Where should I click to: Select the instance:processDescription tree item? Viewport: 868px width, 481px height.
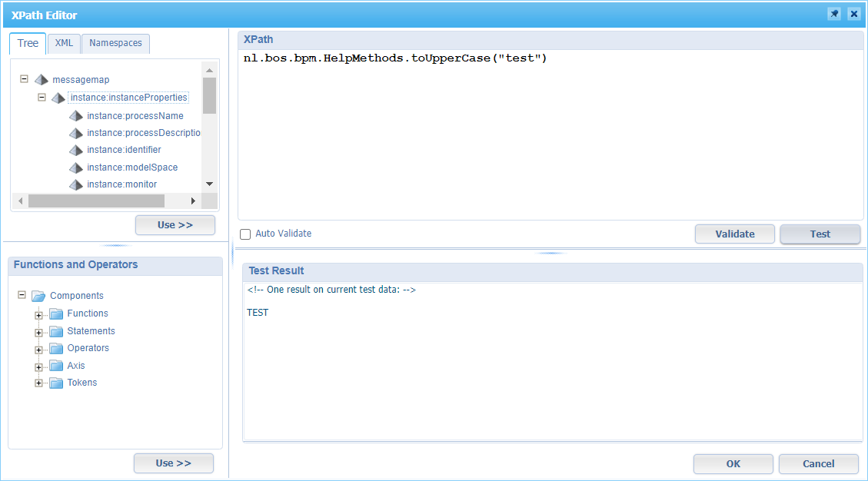coord(143,132)
